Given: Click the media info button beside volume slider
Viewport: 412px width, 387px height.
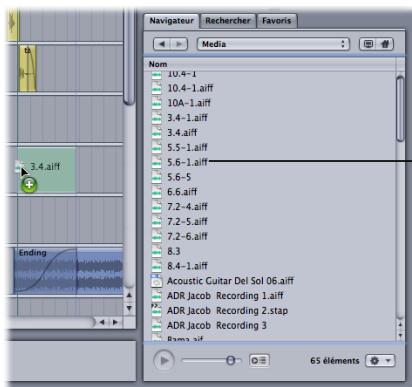Looking at the screenshot, I should coord(259,360).
